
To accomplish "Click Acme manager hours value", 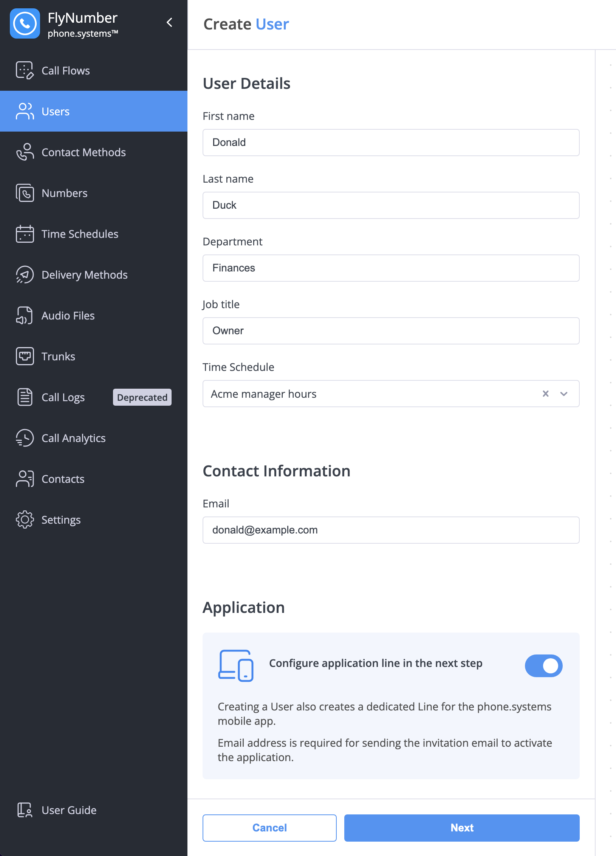I will tap(264, 394).
